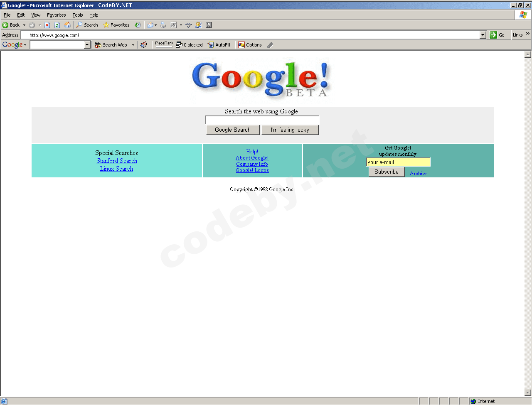Open the Mail envelope toolbar button

150,25
